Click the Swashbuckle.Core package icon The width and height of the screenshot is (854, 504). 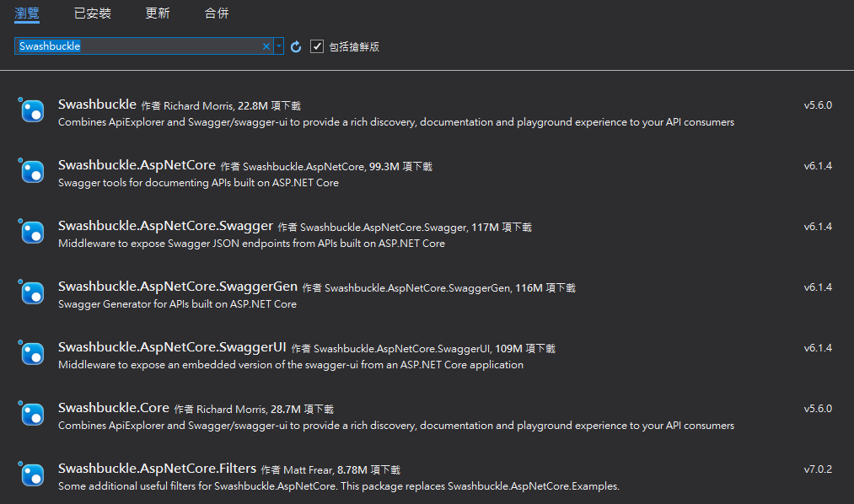pyautogui.click(x=31, y=414)
